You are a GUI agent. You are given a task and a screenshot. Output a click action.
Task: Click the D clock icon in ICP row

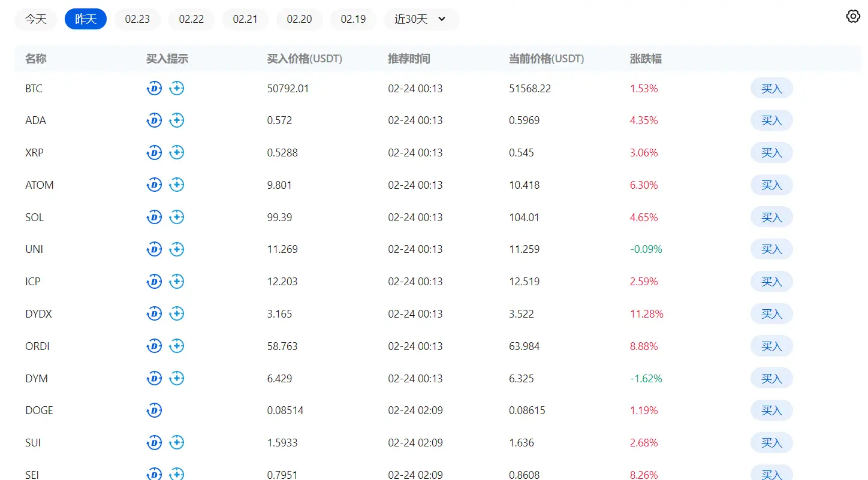155,281
